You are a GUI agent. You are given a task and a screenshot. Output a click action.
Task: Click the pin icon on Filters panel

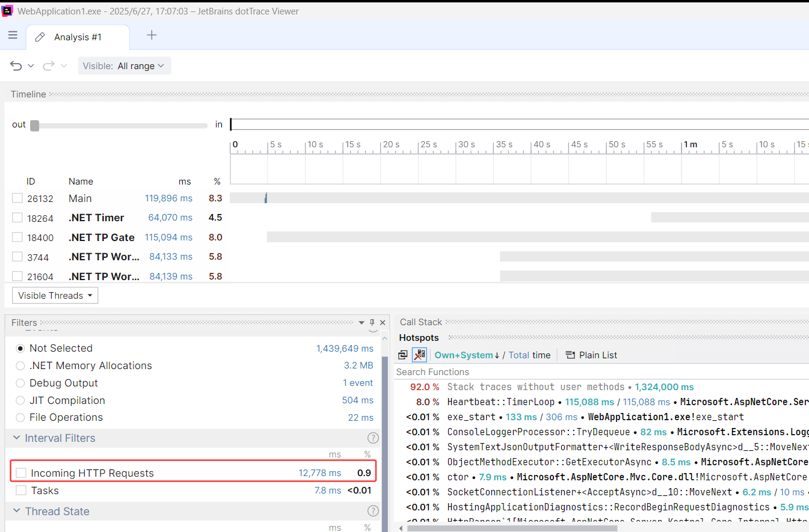pyautogui.click(x=372, y=322)
